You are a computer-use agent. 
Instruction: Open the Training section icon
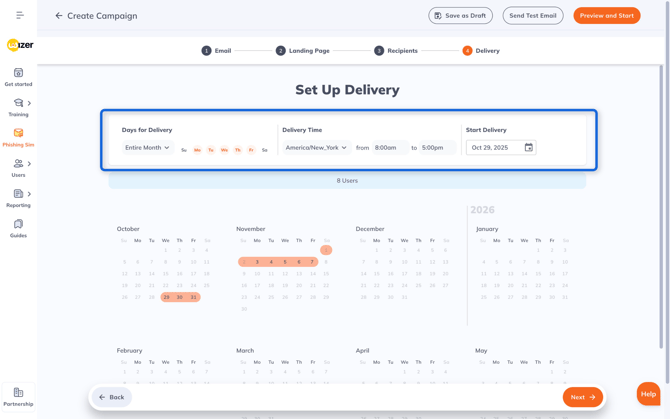18,103
